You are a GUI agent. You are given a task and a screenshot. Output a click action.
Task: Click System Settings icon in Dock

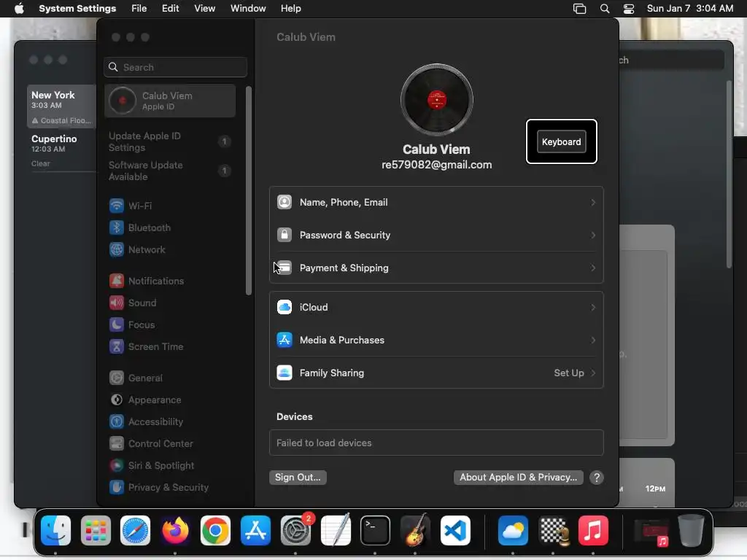pyautogui.click(x=295, y=530)
